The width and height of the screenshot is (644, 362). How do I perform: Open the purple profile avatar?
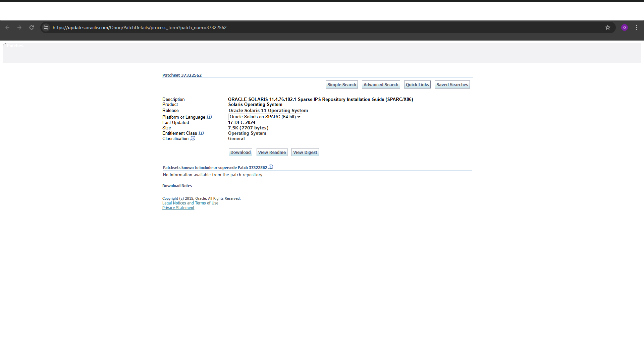pyautogui.click(x=624, y=27)
